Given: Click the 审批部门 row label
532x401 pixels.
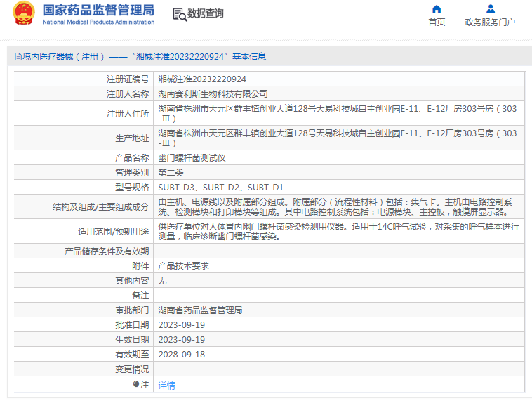Looking at the screenshot, I should 133,310.
